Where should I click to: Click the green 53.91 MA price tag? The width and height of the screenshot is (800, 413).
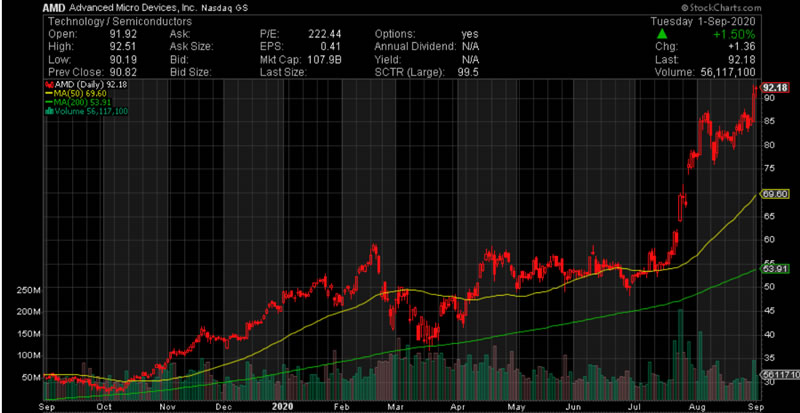pyautogui.click(x=775, y=268)
